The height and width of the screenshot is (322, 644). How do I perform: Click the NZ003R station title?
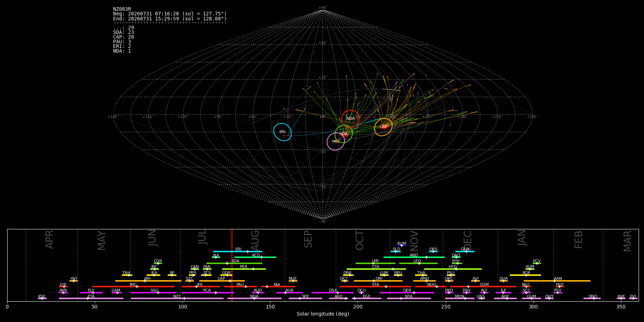pos(122,9)
